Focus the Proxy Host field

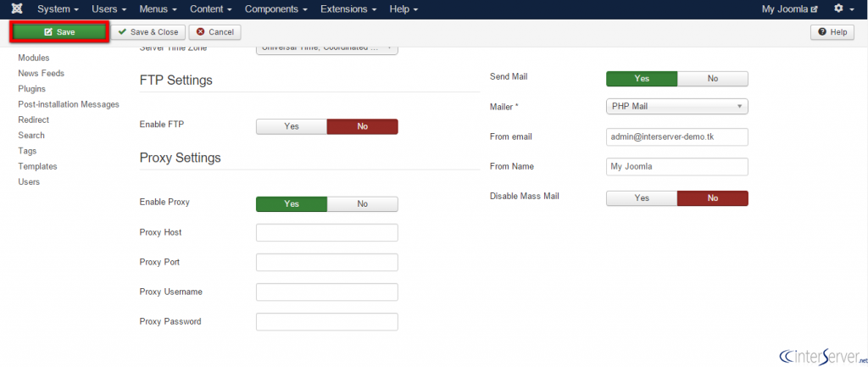point(327,232)
